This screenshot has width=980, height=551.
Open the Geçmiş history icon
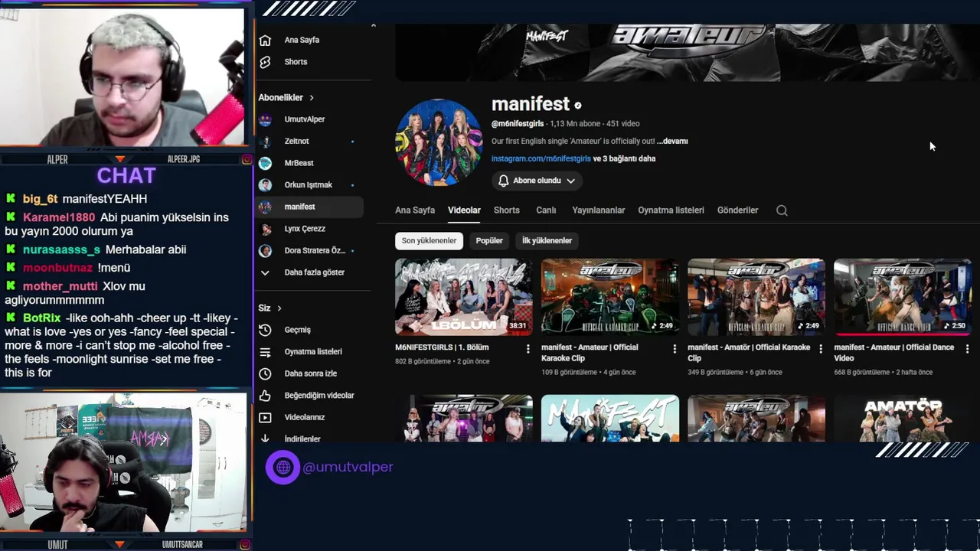point(265,330)
